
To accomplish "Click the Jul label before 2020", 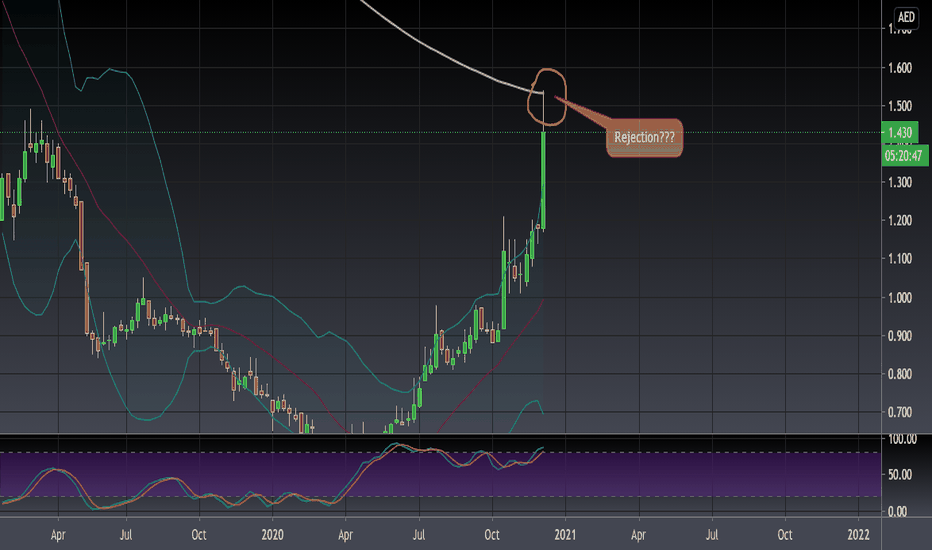I will coord(126,535).
